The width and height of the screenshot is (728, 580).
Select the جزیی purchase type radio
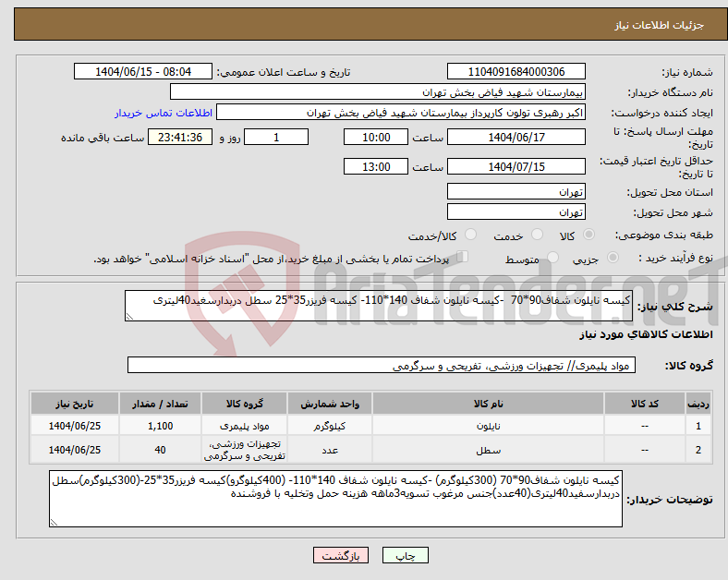[613, 258]
